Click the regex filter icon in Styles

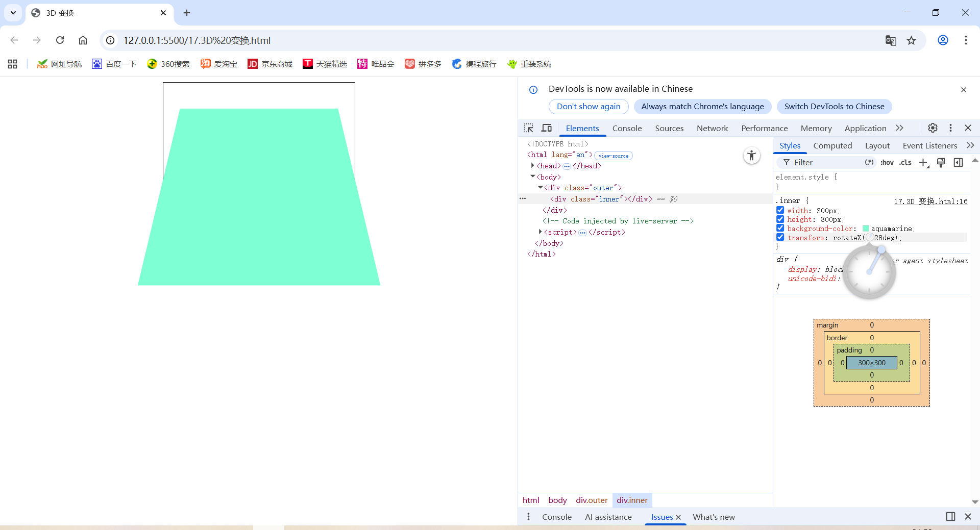pos(869,162)
